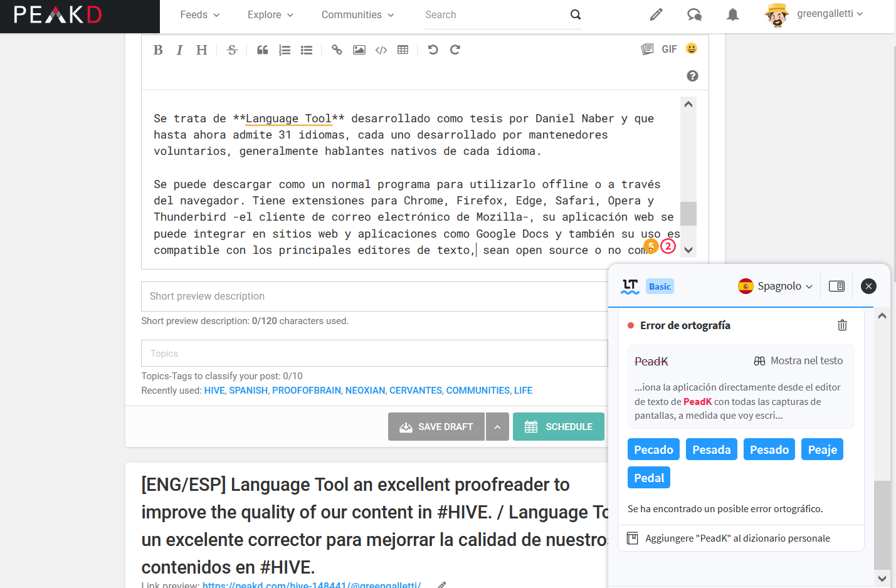Click the yellow LanguageTool error count badge
The image size is (896, 588).
tap(651, 246)
